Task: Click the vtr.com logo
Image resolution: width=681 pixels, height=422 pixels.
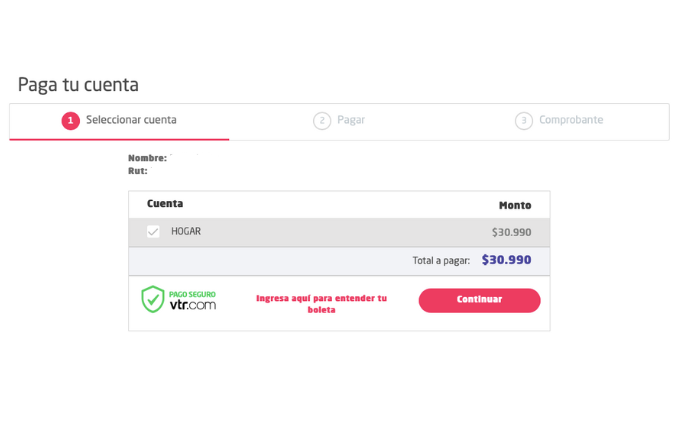Action: click(x=193, y=305)
